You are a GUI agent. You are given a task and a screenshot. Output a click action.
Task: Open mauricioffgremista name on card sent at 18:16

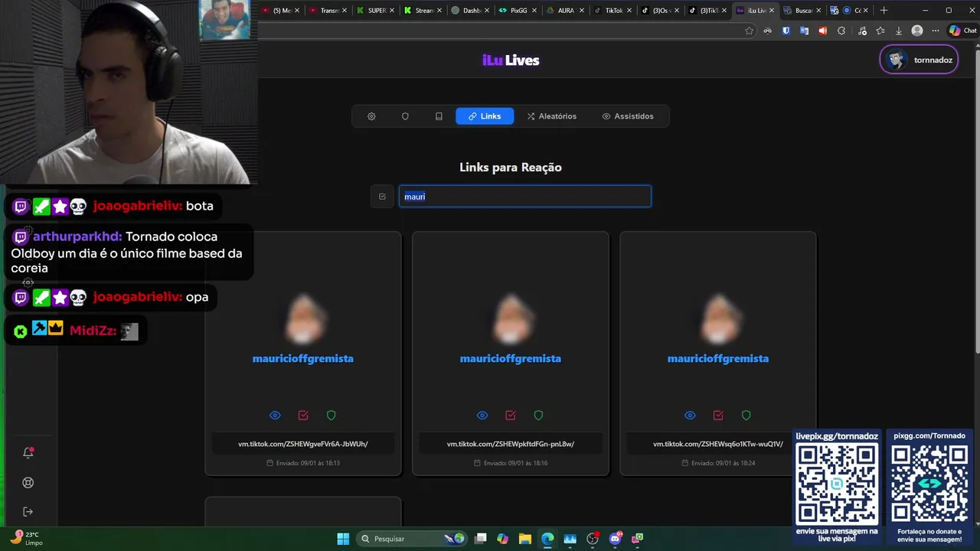pyautogui.click(x=511, y=358)
